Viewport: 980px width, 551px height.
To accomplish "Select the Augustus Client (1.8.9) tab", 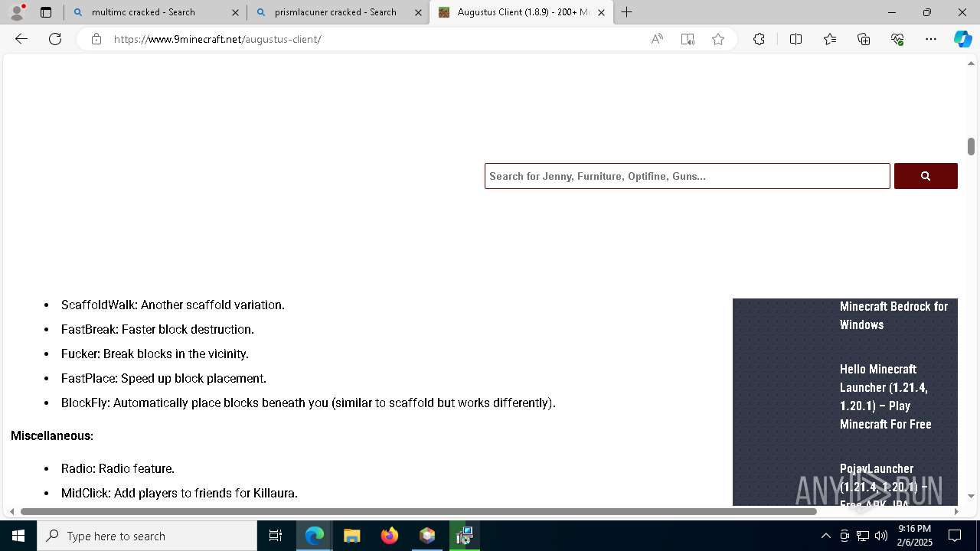I will point(521,12).
